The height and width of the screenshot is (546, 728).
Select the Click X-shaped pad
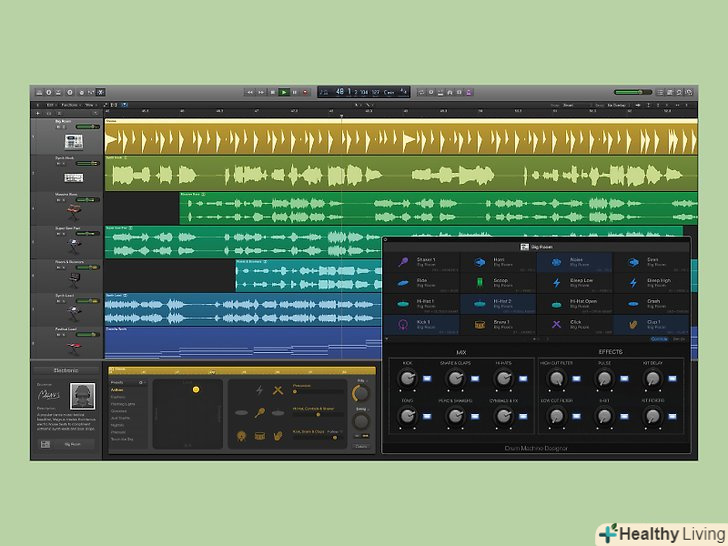click(x=575, y=324)
